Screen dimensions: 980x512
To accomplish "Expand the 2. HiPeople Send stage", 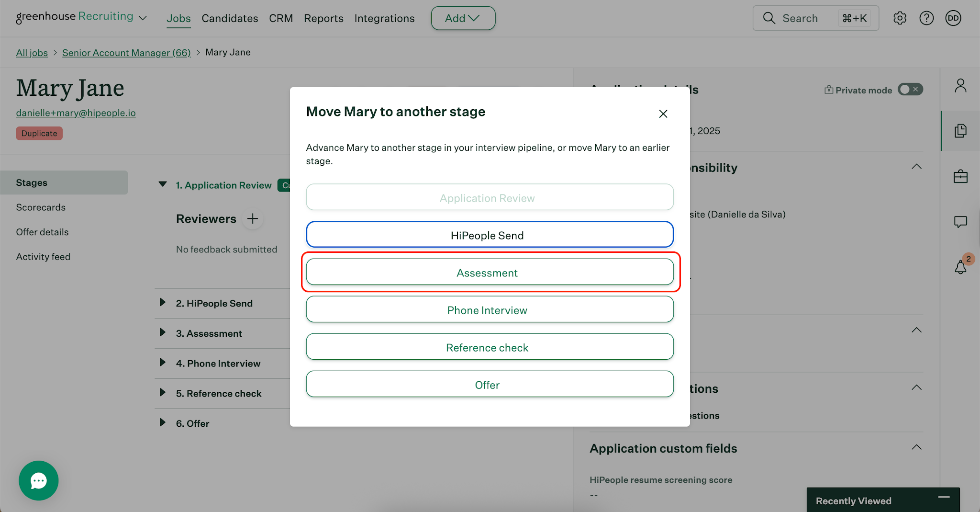I will 163,302.
